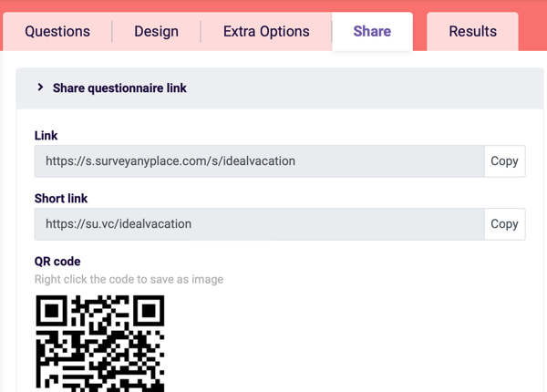Switch to the Questions tab

tap(57, 31)
